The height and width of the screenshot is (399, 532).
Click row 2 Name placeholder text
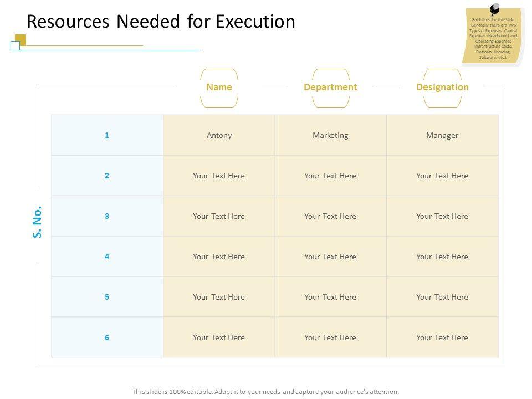(219, 176)
